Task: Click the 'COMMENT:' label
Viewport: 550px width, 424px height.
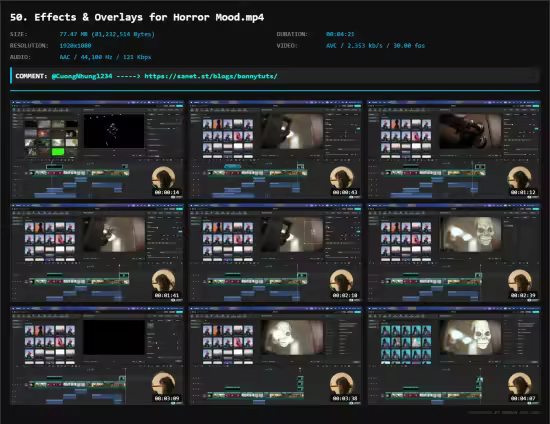Action: [x=31, y=76]
